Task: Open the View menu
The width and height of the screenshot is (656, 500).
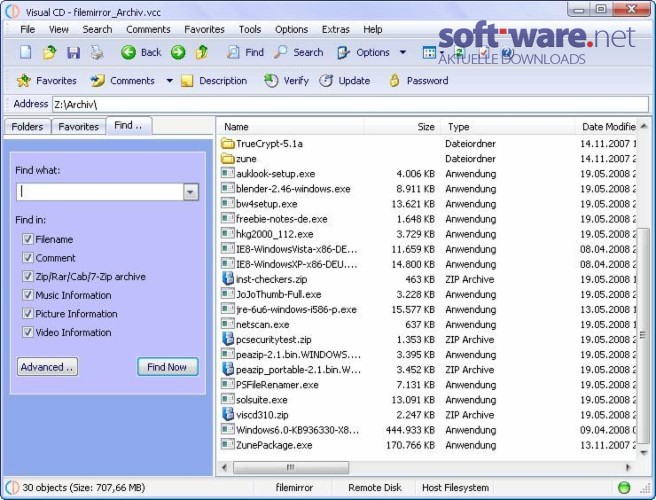Action: (x=59, y=29)
